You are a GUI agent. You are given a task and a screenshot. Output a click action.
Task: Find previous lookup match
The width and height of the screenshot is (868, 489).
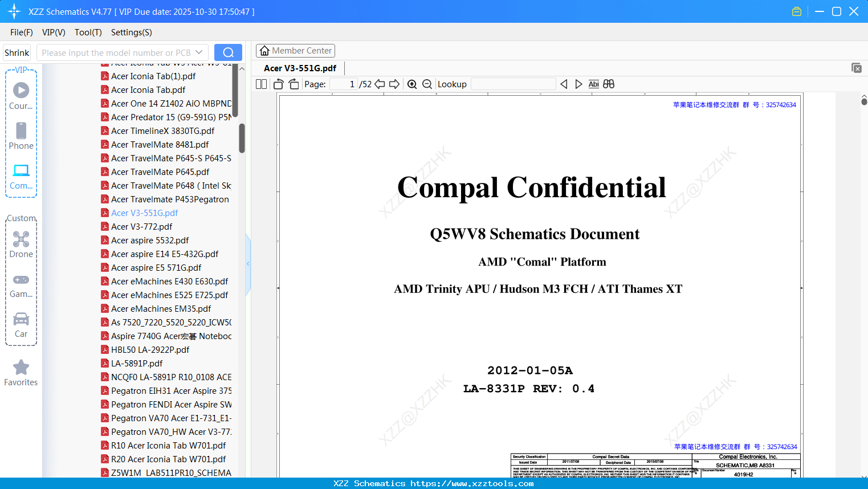[x=564, y=84]
